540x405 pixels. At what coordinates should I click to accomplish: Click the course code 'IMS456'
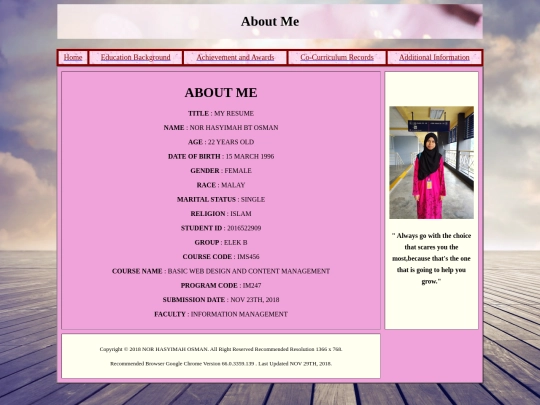[x=248, y=257]
